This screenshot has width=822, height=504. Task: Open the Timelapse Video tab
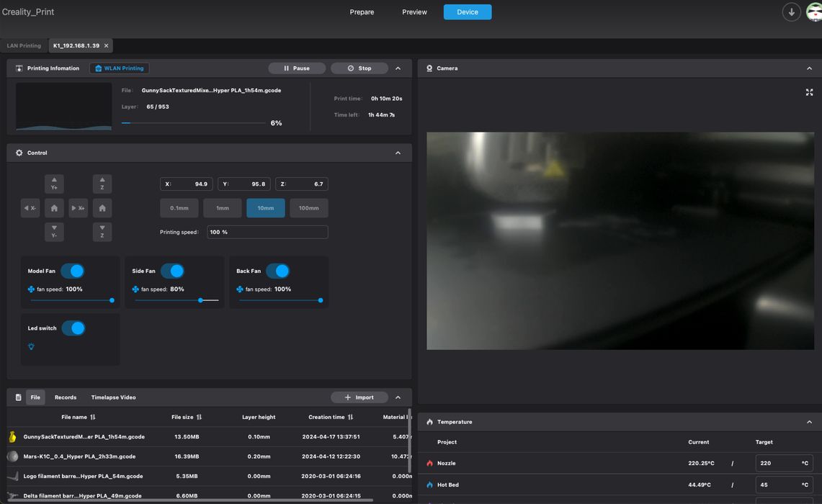coord(113,397)
